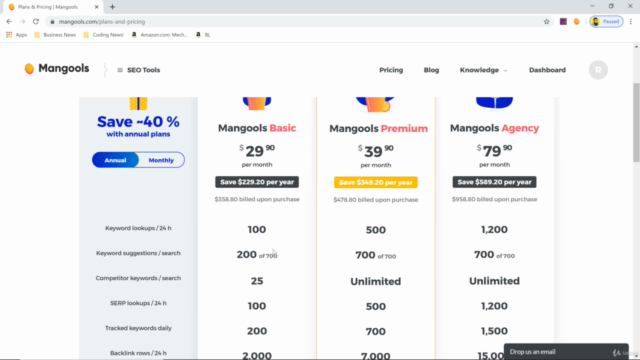This screenshot has width=640, height=360.
Task: Click Save $229.20 per year badge
Action: click(x=257, y=182)
